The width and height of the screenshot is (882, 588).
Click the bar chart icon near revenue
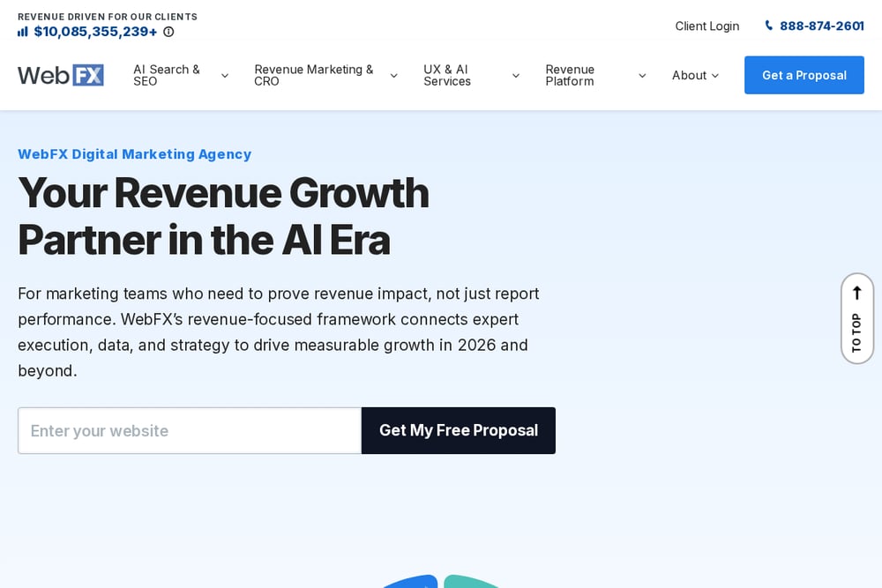pyautogui.click(x=23, y=32)
